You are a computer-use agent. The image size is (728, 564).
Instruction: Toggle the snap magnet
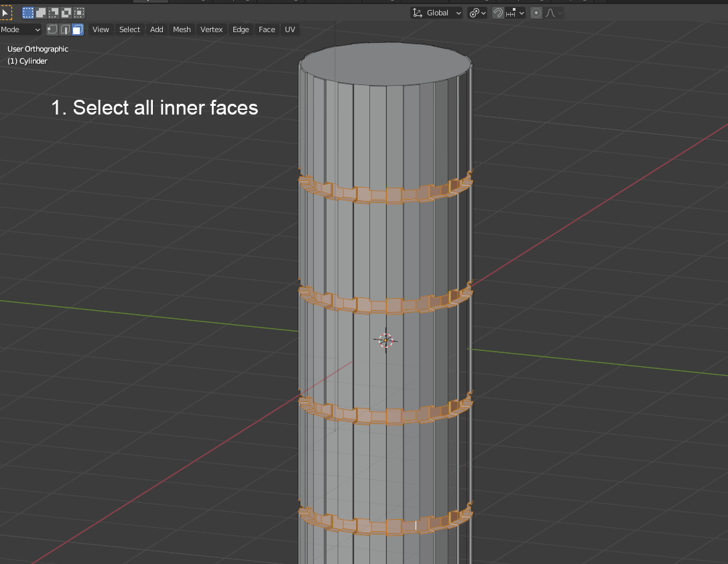(497, 13)
